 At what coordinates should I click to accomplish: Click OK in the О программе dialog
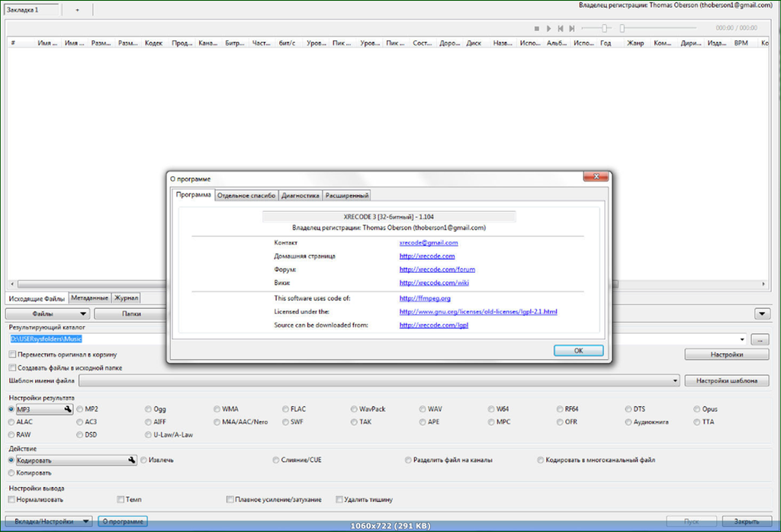(x=578, y=351)
